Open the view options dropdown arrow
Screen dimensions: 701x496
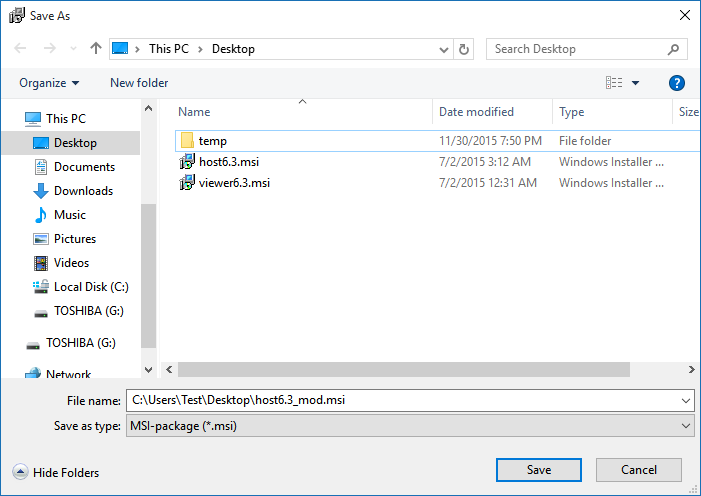click(635, 83)
